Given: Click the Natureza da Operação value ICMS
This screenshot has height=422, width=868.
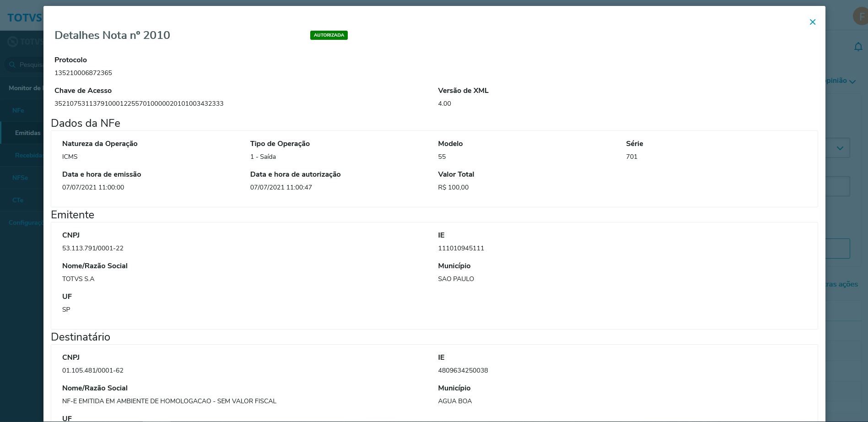Looking at the screenshot, I should pyautogui.click(x=70, y=157).
